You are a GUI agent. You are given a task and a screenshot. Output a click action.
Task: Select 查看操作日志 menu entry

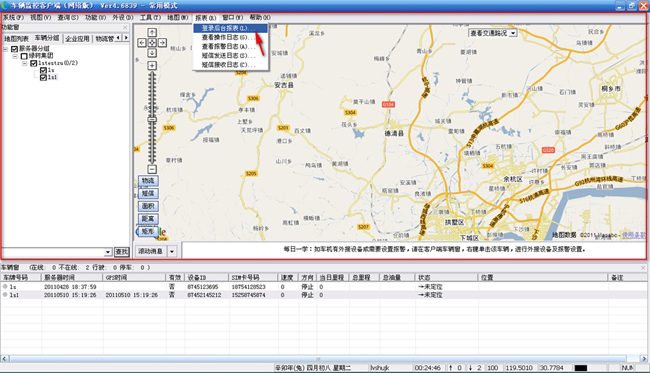click(228, 37)
